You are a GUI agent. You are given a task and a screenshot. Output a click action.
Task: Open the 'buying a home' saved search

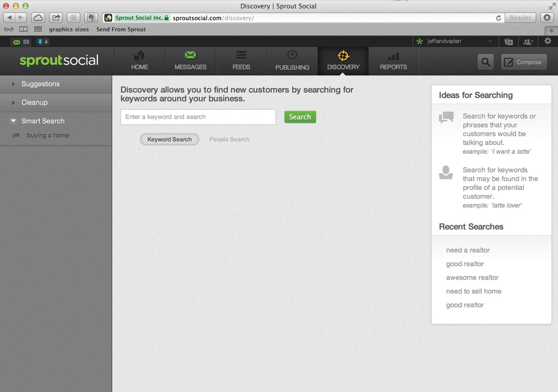(48, 135)
